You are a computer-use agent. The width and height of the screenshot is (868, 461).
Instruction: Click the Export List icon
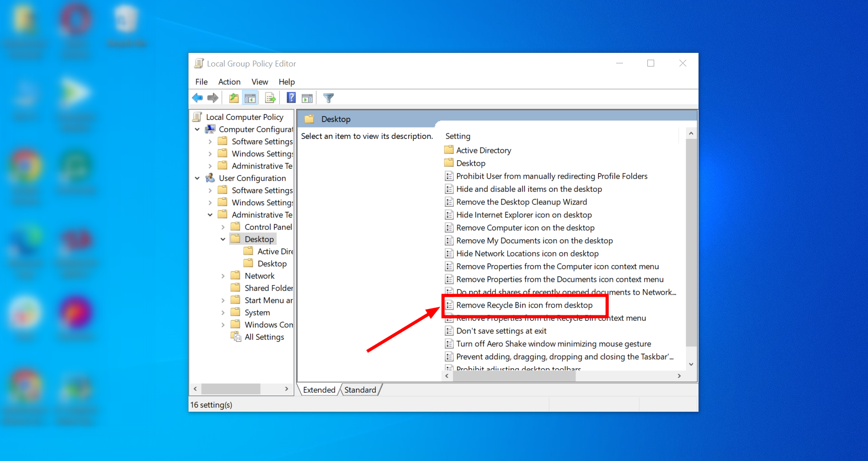click(x=270, y=97)
